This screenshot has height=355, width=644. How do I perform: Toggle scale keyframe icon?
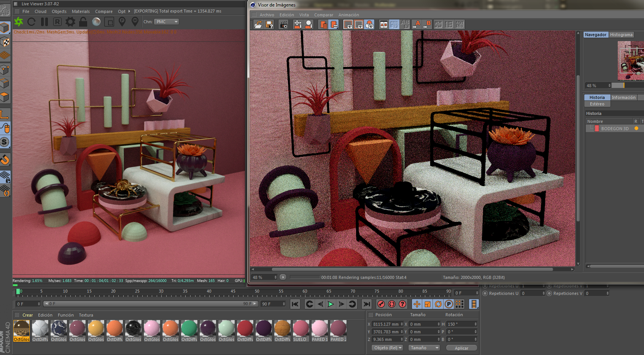tap(428, 304)
